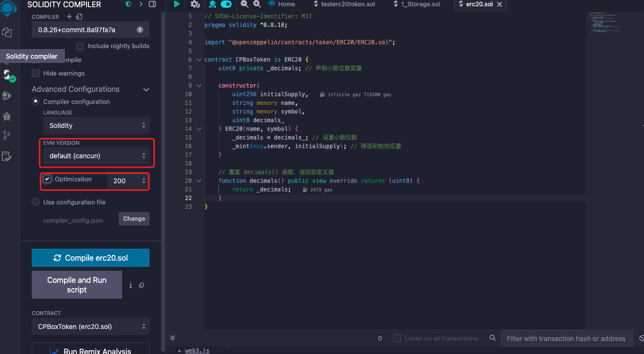Screen dimensions: 644x354
Task: Open the Debugger bug sidebar icon
Action: coord(7,116)
